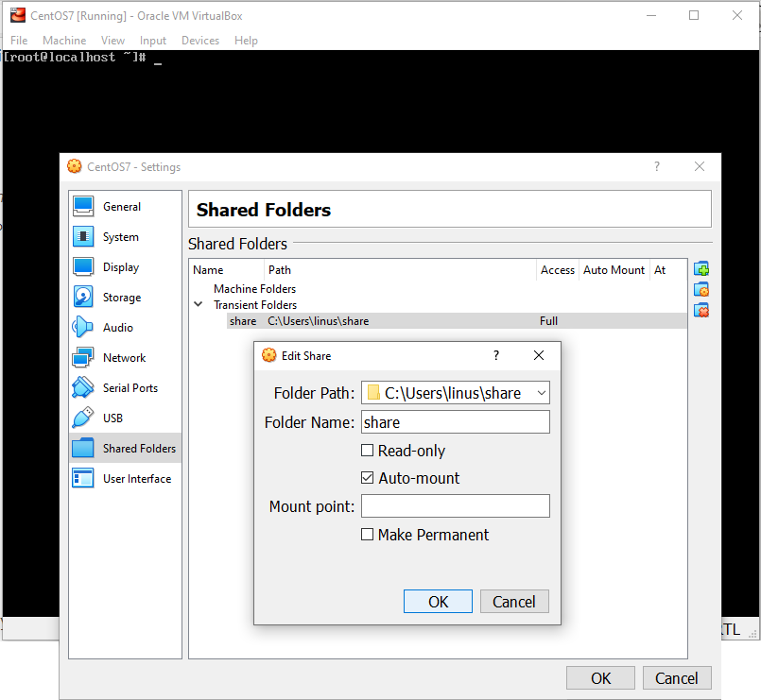
Task: Open the File menu
Action: (19, 41)
